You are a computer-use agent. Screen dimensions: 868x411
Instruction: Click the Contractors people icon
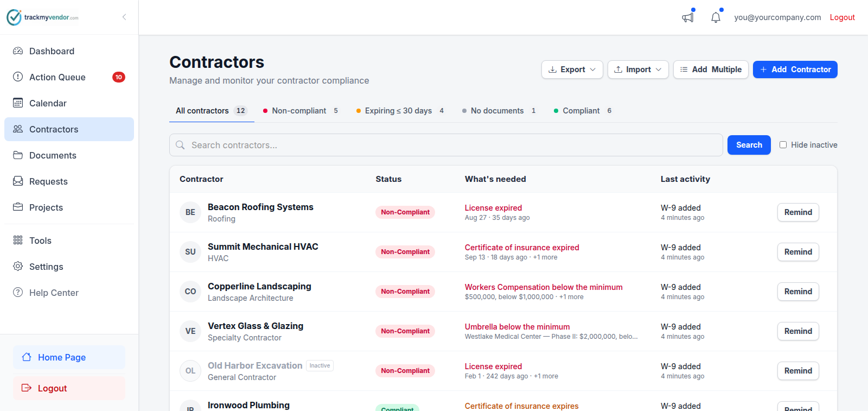(18, 129)
